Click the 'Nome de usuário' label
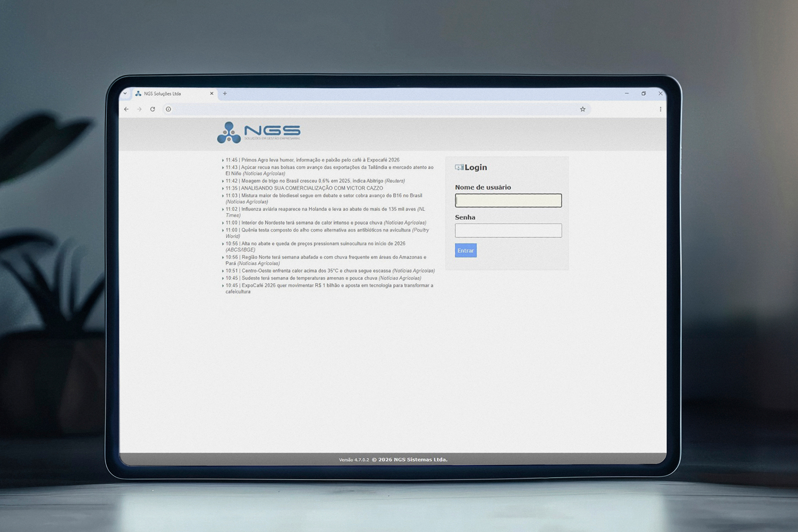 coord(483,187)
